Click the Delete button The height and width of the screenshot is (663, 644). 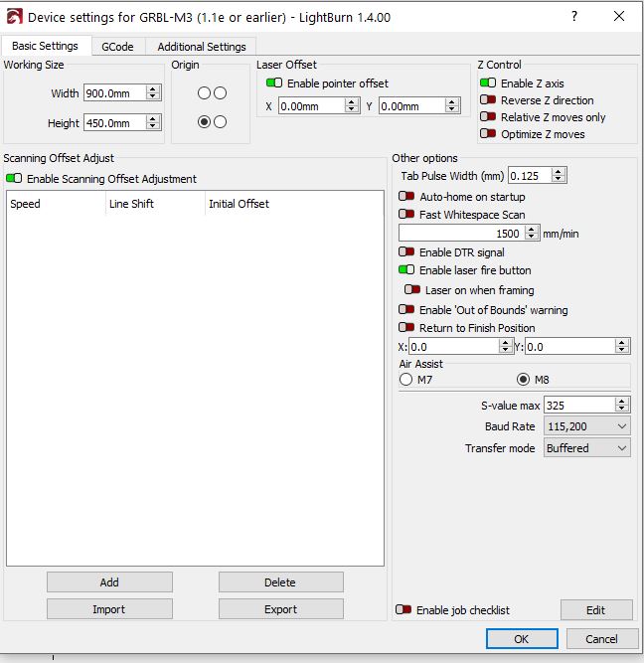(281, 582)
